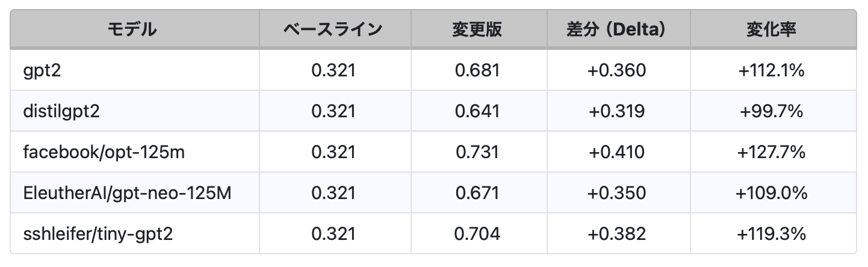868x267 pixels.
Task: Click the 変化率 column header
Action: coord(772,29)
